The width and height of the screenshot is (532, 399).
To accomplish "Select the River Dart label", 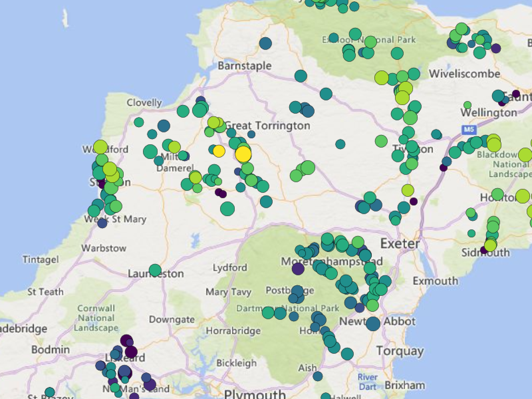I will coord(368,382).
